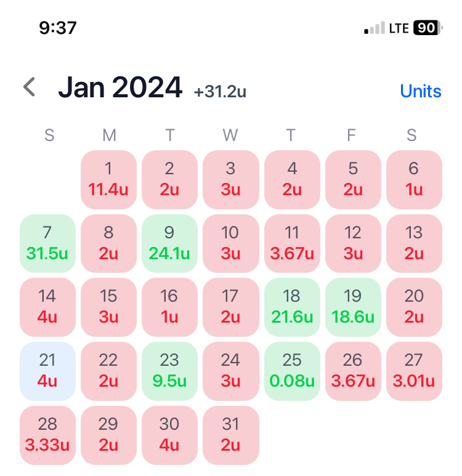Open the Jan 2024 month title
The width and height of the screenshot is (462, 476).
click(120, 87)
